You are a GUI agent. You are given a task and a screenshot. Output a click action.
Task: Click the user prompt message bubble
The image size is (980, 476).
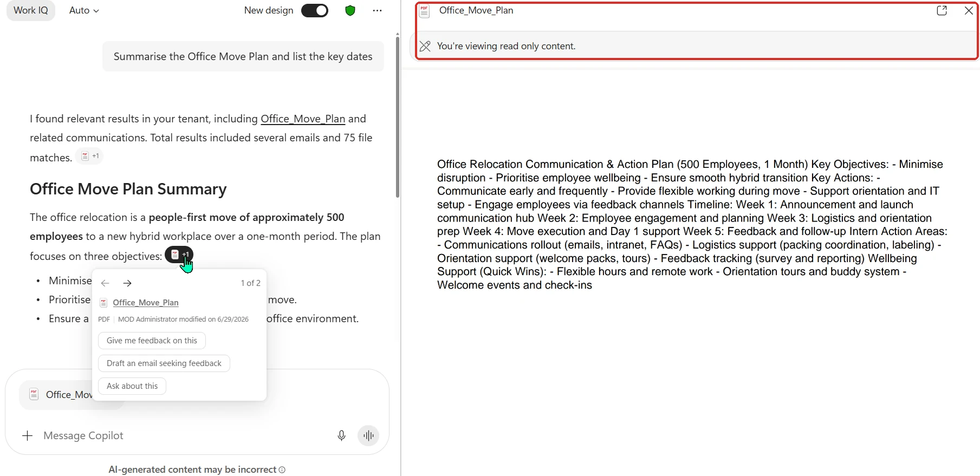(x=243, y=56)
